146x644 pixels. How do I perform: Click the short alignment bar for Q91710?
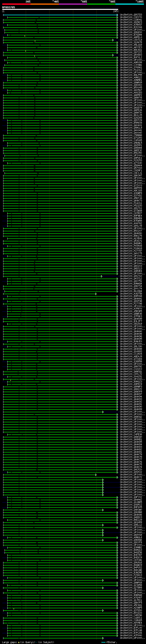pos(53,276)
